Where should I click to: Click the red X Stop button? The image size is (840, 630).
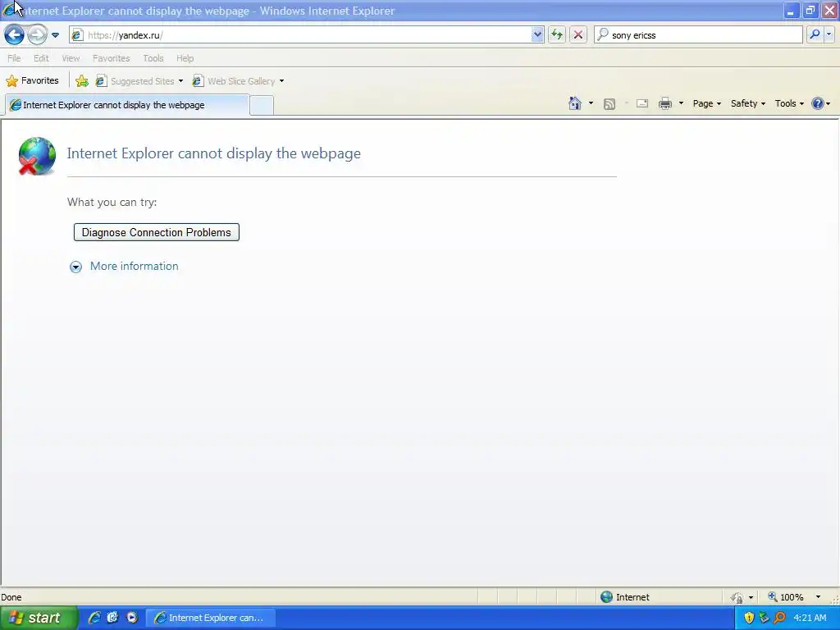pos(578,35)
